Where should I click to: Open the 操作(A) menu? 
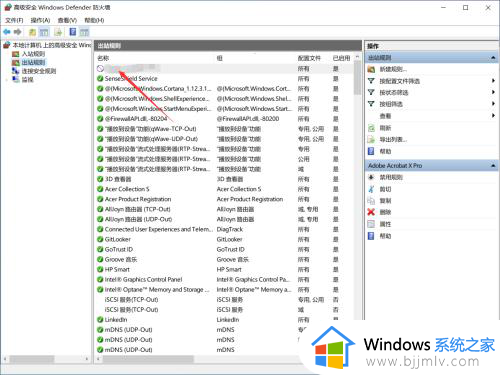[40, 21]
